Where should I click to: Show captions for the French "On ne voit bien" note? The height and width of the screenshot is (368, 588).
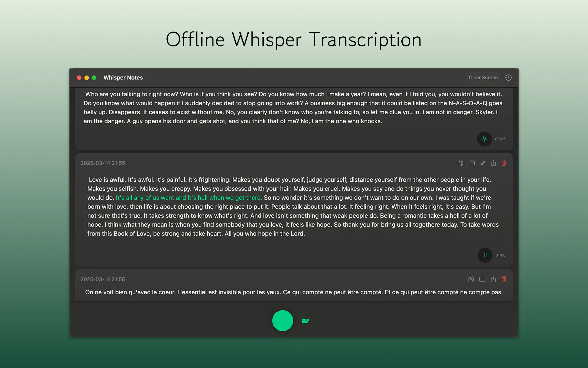pos(482,279)
